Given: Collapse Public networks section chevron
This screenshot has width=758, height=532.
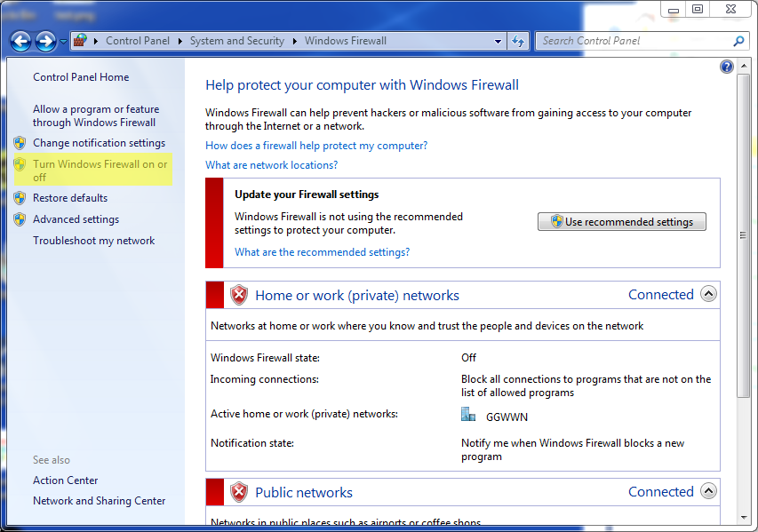Looking at the screenshot, I should (709, 491).
